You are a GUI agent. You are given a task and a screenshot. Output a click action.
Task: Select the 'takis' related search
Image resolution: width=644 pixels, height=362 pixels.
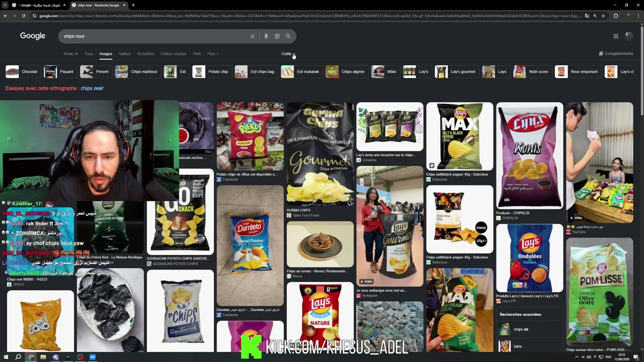530,346
